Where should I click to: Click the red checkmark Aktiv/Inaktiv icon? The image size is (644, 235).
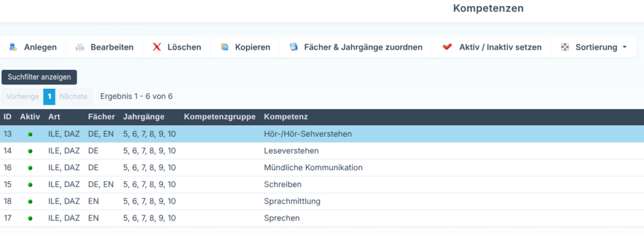click(447, 47)
